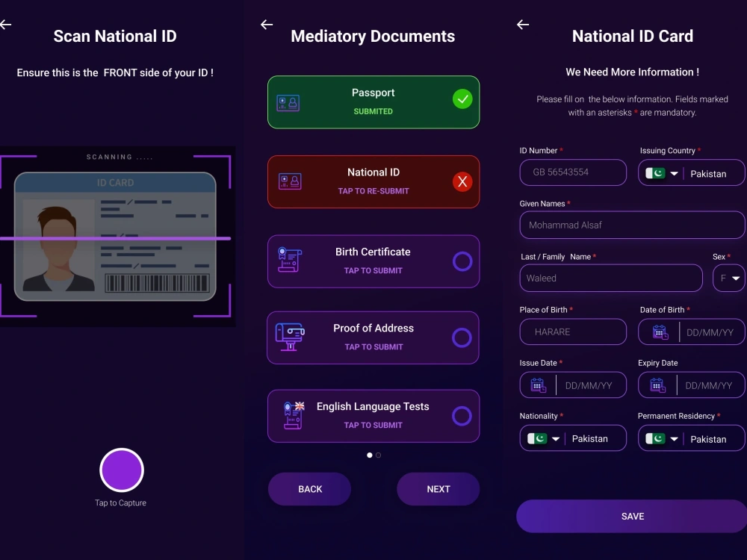Click the green checkmark on Passport

(x=462, y=99)
